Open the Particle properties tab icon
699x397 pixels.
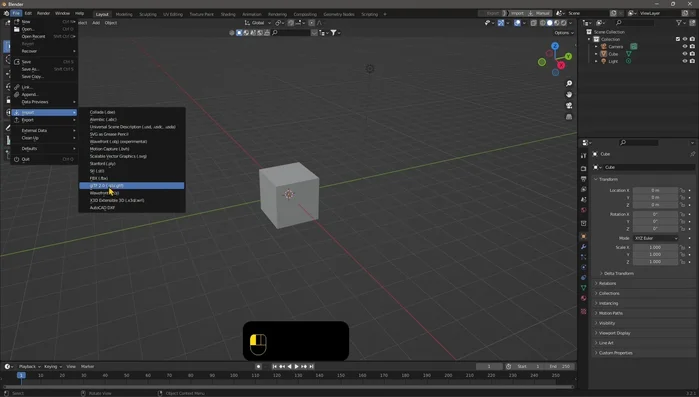(x=584, y=257)
